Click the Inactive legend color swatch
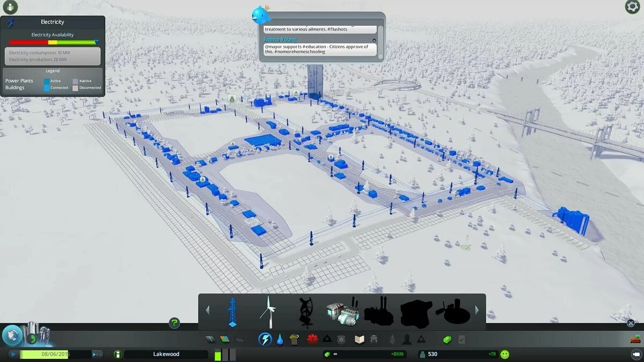 [x=75, y=81]
